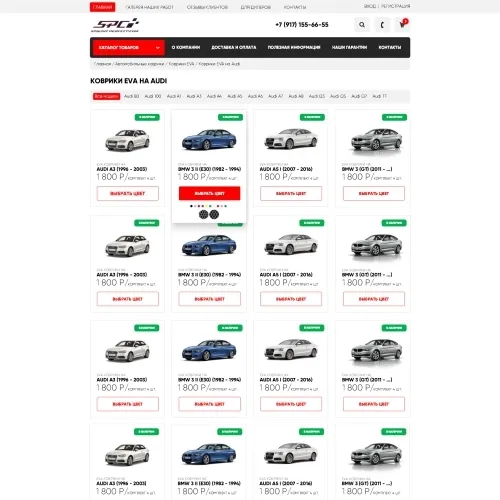Click the filled red Выбрать цвет button for BMW 3 E30

coord(209,193)
